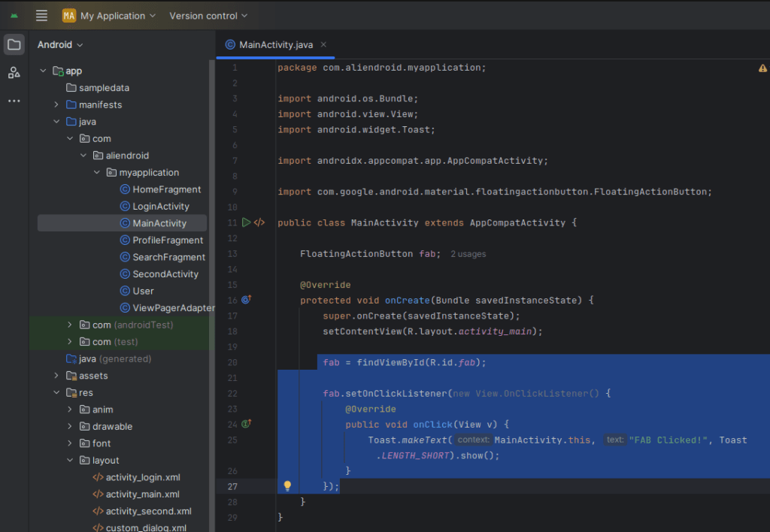
Task: Collapse the aliendroid package
Action: point(83,155)
